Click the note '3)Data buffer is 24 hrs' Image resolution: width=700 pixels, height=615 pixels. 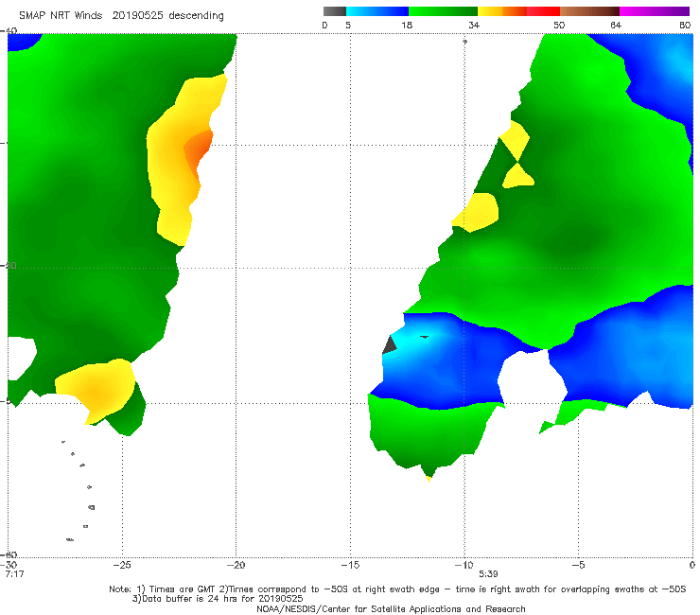[x=218, y=599]
